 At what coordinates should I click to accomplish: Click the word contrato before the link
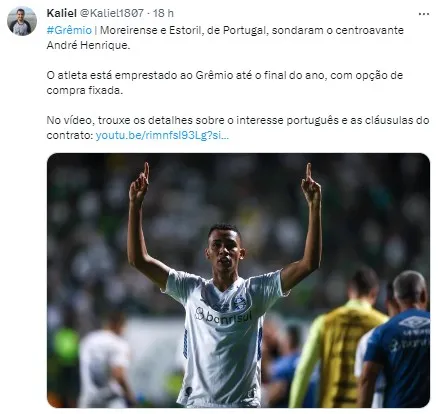tap(70, 136)
